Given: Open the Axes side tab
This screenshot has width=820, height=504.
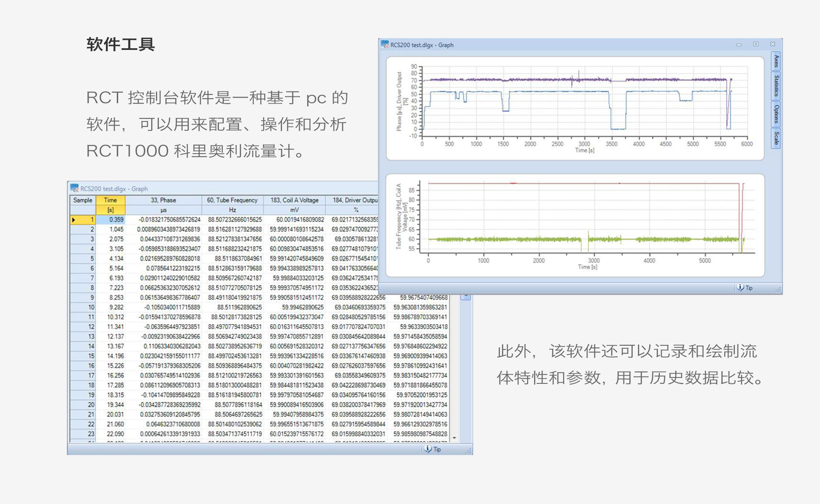Looking at the screenshot, I should point(776,62).
